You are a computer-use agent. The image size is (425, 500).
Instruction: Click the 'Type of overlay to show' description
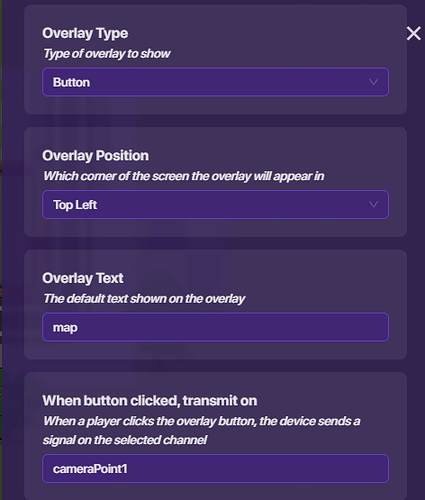(107, 54)
